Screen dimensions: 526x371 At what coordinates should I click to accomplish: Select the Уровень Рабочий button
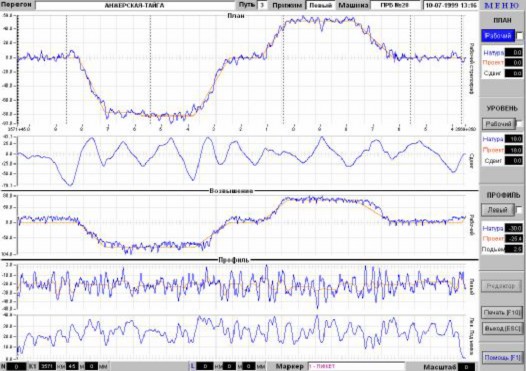tap(498, 124)
